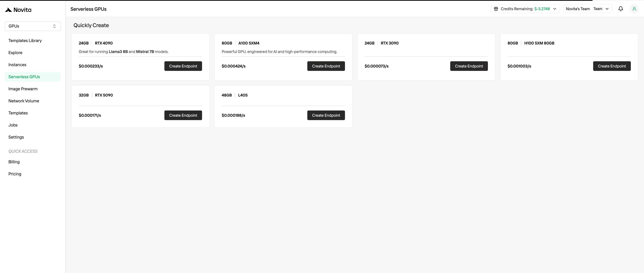The width and height of the screenshot is (644, 273).
Task: Create Endpoint for A100 SXM4
Action: [x=326, y=66]
